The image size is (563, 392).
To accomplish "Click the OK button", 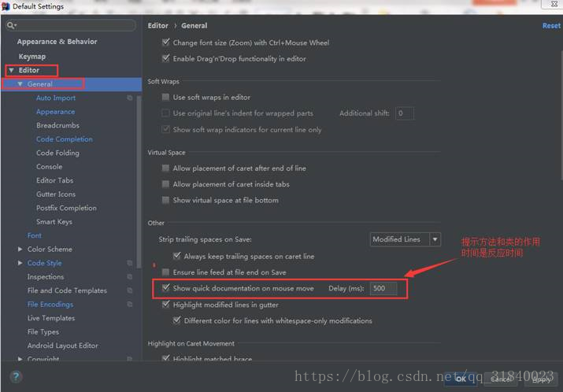I will 461,379.
